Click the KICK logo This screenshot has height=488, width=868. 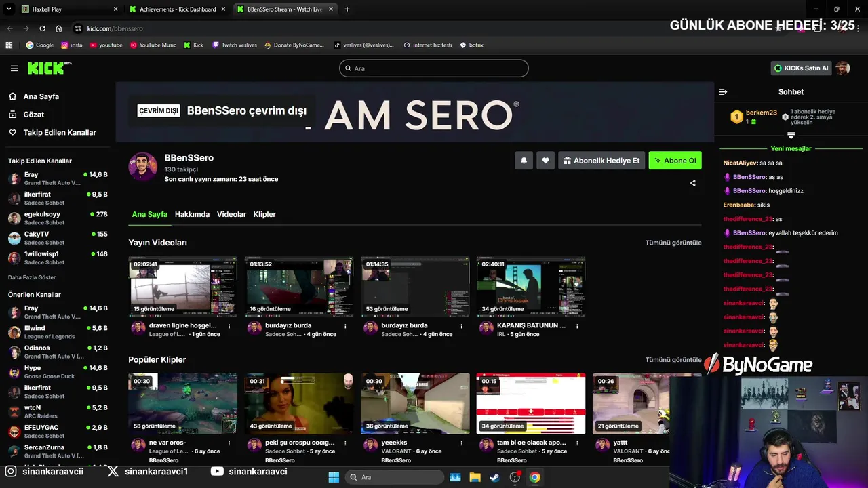click(x=50, y=68)
